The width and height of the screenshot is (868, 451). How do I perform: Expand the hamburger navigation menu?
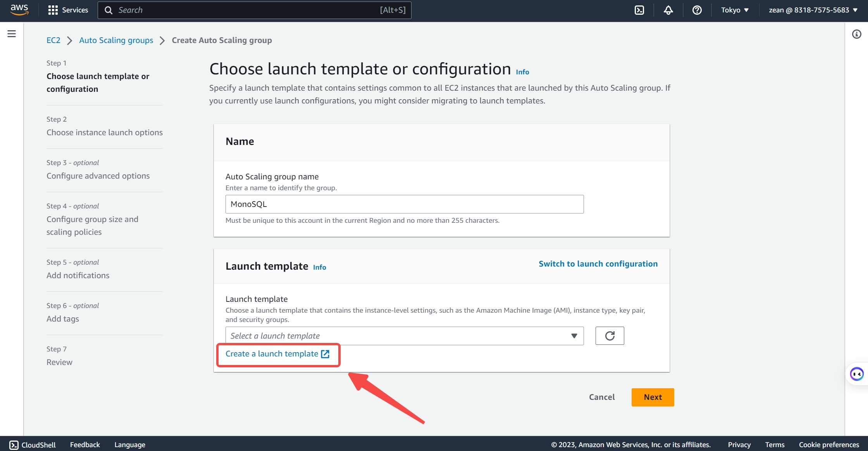coord(12,34)
